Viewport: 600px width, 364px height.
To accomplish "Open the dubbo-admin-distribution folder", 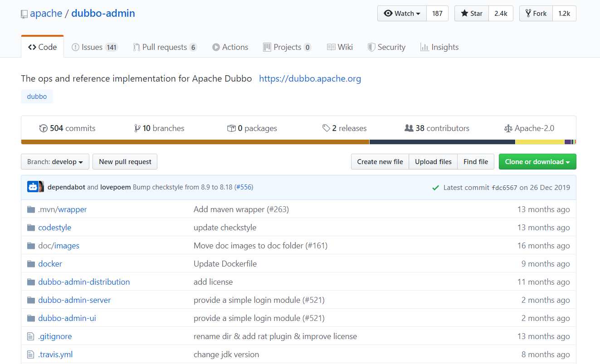I will pyautogui.click(x=84, y=282).
